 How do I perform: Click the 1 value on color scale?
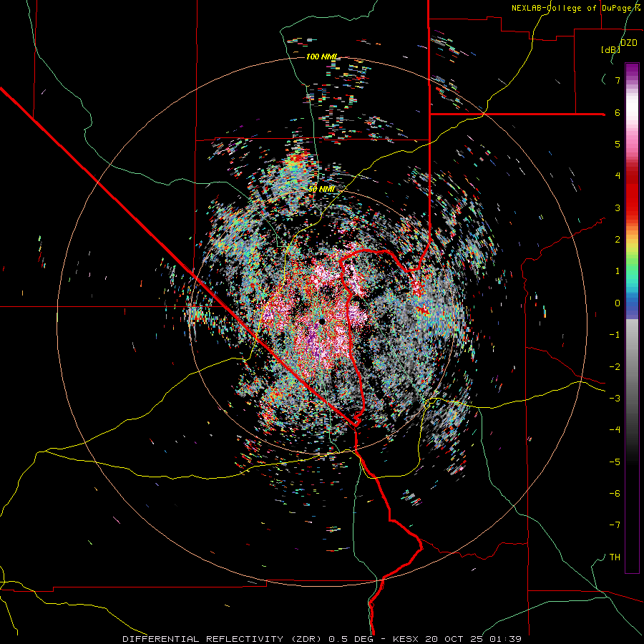(618, 271)
